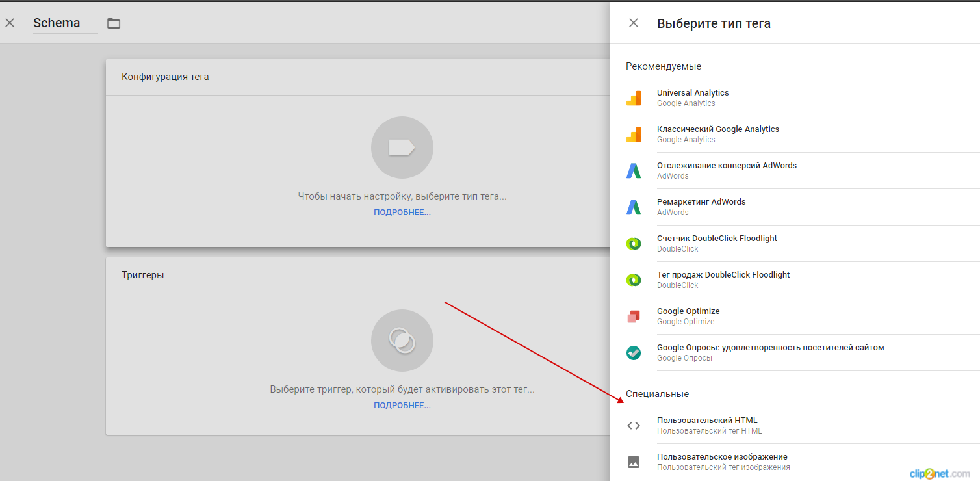Edit the Schema tag name field

[65, 23]
